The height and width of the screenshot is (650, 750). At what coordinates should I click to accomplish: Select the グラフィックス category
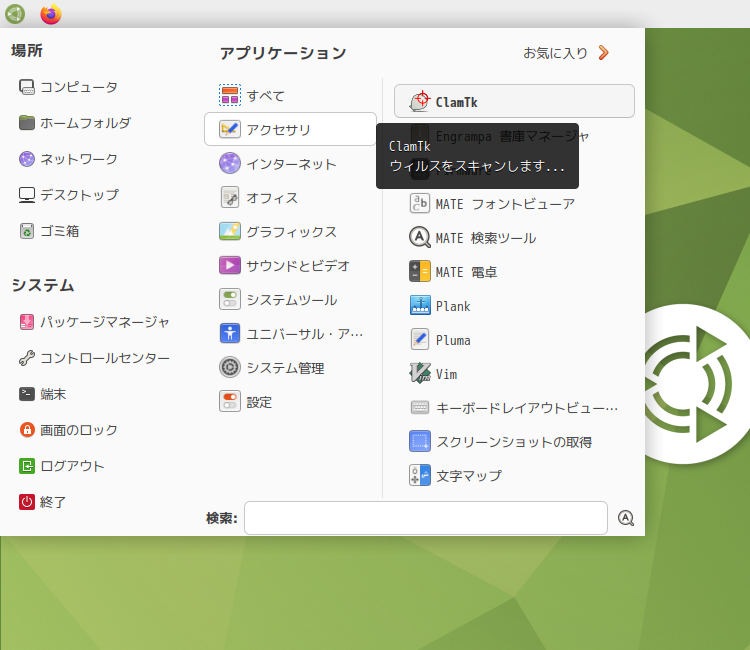pyautogui.click(x=290, y=231)
